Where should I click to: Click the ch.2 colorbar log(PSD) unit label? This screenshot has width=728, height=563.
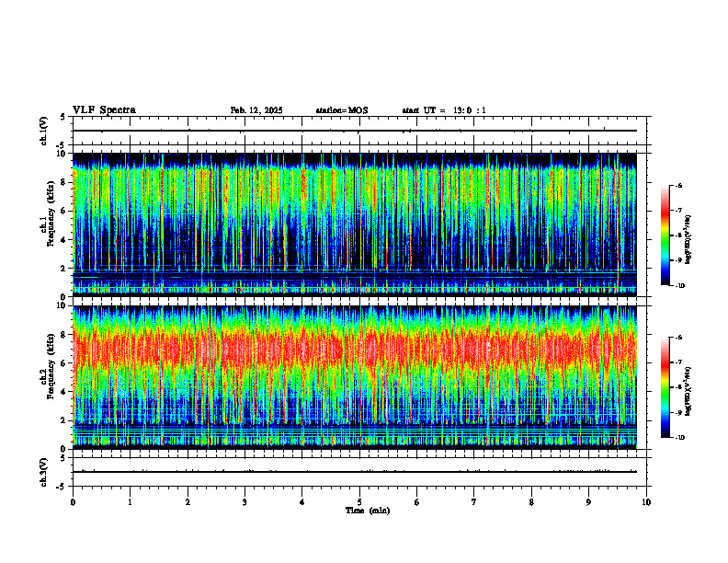pyautogui.click(x=688, y=391)
